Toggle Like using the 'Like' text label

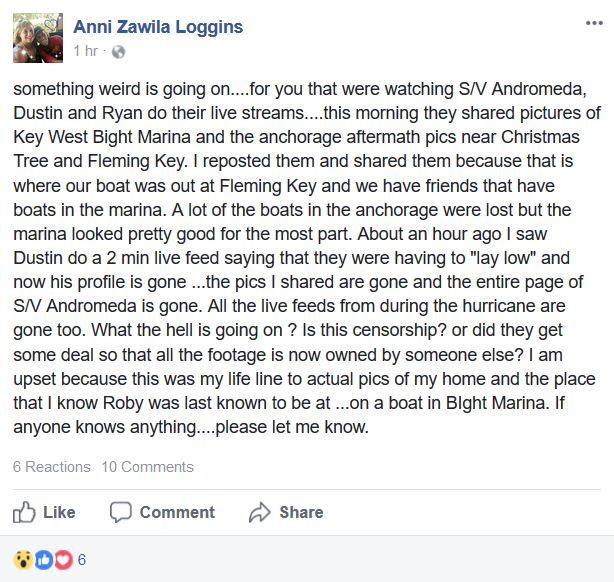click(x=59, y=512)
